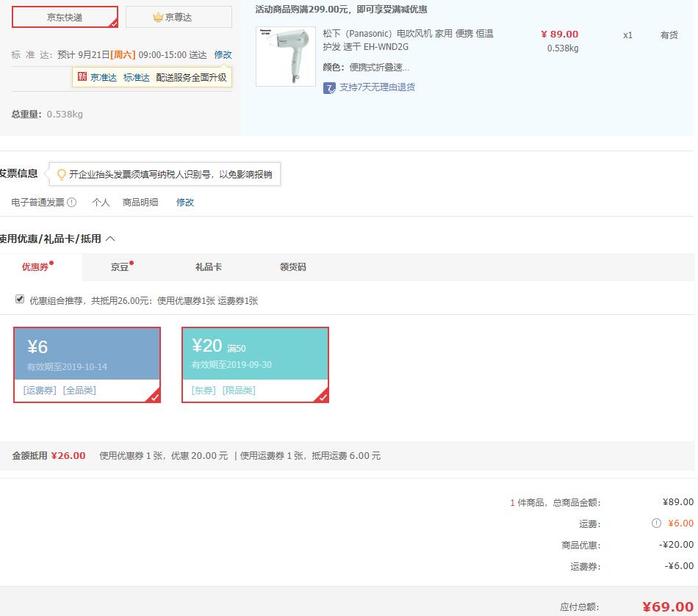Click the 支持7天无理由退货 link
Viewport: 698px width, 616px height.
click(x=377, y=87)
